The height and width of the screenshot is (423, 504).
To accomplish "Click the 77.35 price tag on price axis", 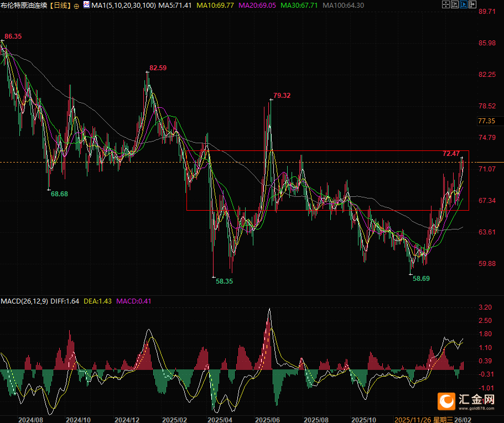I will (486, 121).
